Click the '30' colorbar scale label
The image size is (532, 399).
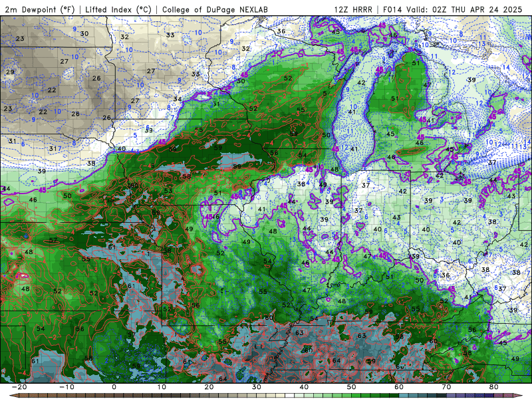point(257,387)
